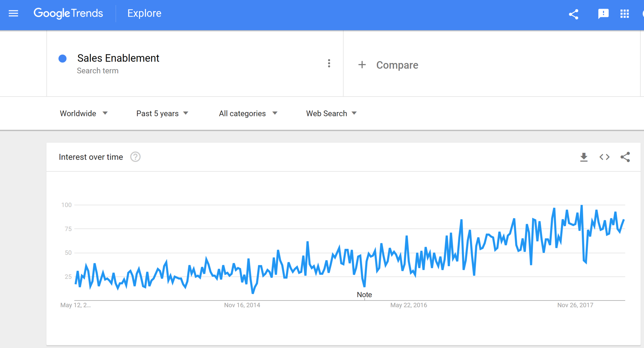Show help for Interest over time
This screenshot has height=348, width=644.
pyautogui.click(x=135, y=157)
